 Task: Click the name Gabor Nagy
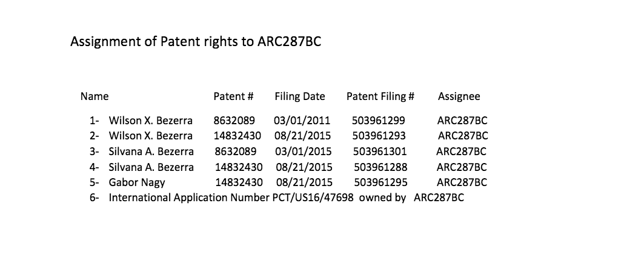pos(136,182)
